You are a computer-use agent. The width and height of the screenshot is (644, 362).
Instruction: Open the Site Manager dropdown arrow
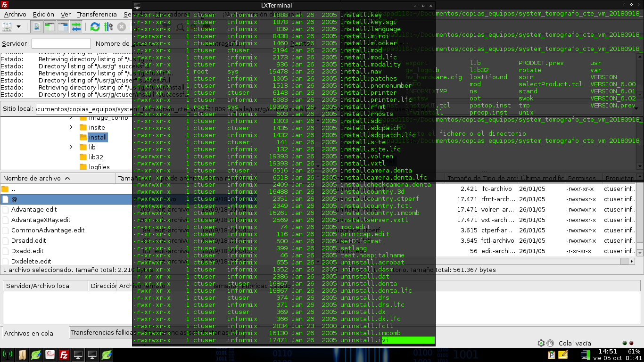coord(19,27)
